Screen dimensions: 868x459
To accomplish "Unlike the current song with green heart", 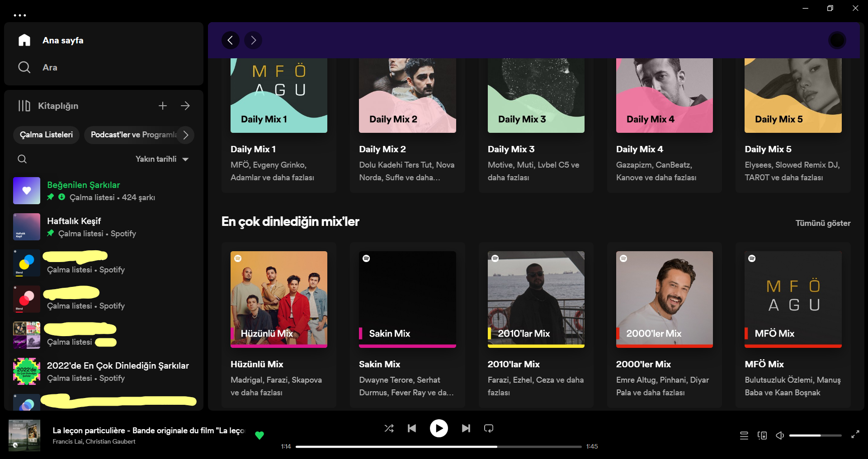I will click(259, 436).
